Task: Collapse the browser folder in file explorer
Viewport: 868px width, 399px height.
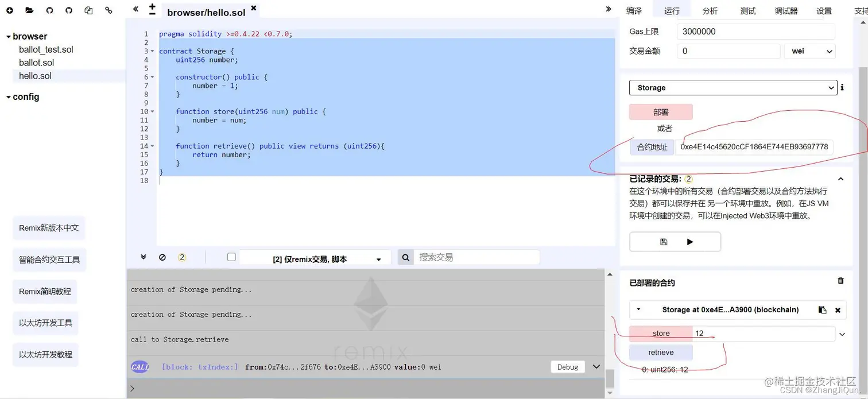Action: tap(9, 37)
